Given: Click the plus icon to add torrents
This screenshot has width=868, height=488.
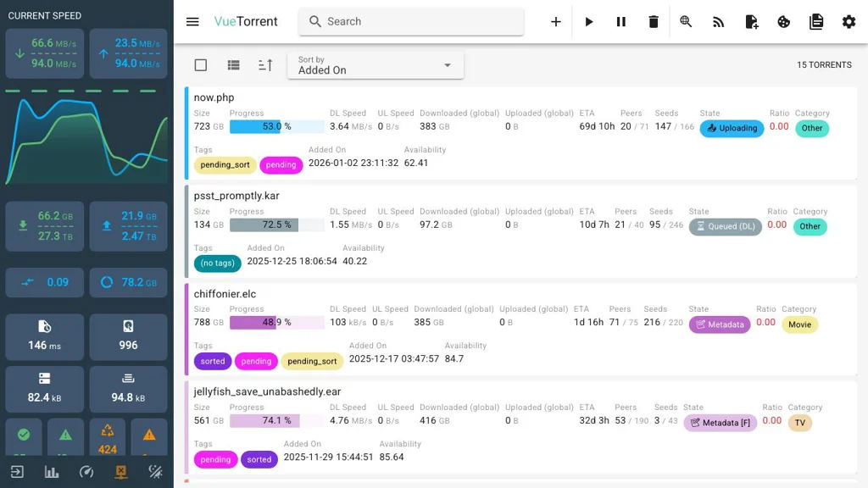Looking at the screenshot, I should (x=556, y=21).
